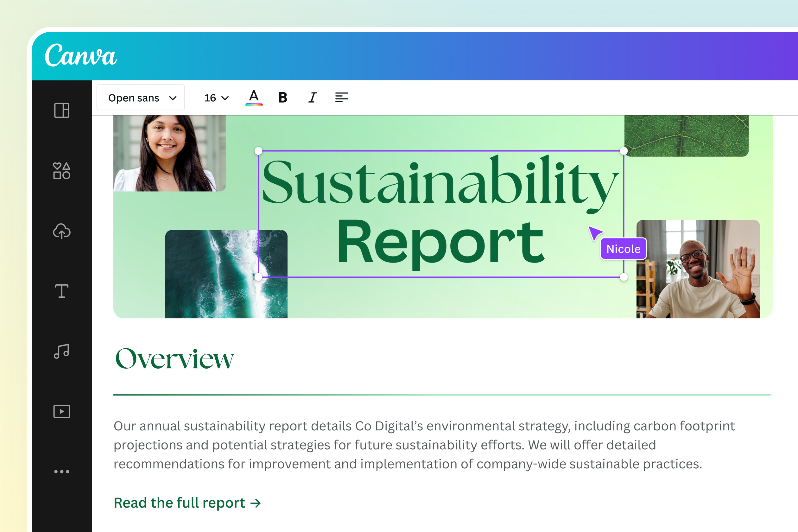This screenshot has width=798, height=532.
Task: Change text alignment with the align icon
Action: (342, 98)
